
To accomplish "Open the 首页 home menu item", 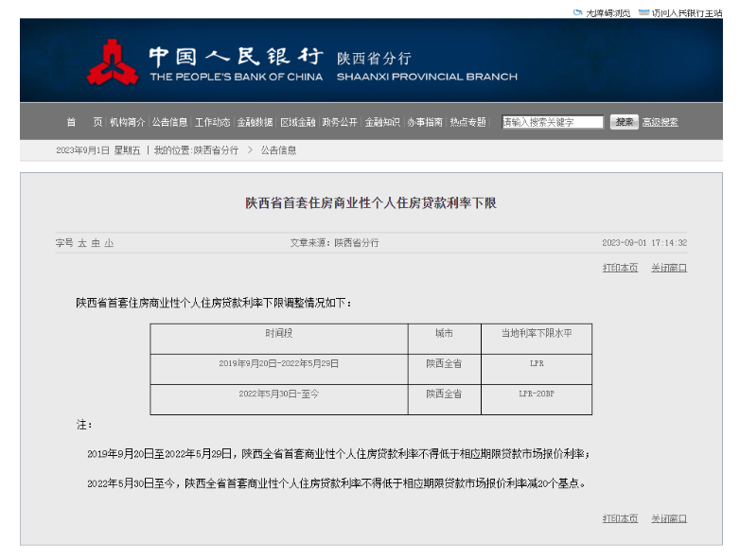I will [83, 122].
